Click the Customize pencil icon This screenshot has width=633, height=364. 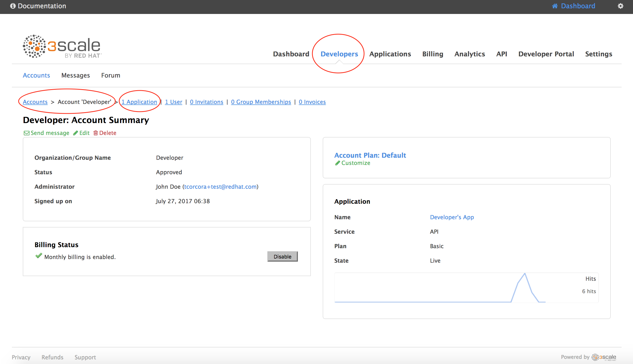tap(337, 163)
